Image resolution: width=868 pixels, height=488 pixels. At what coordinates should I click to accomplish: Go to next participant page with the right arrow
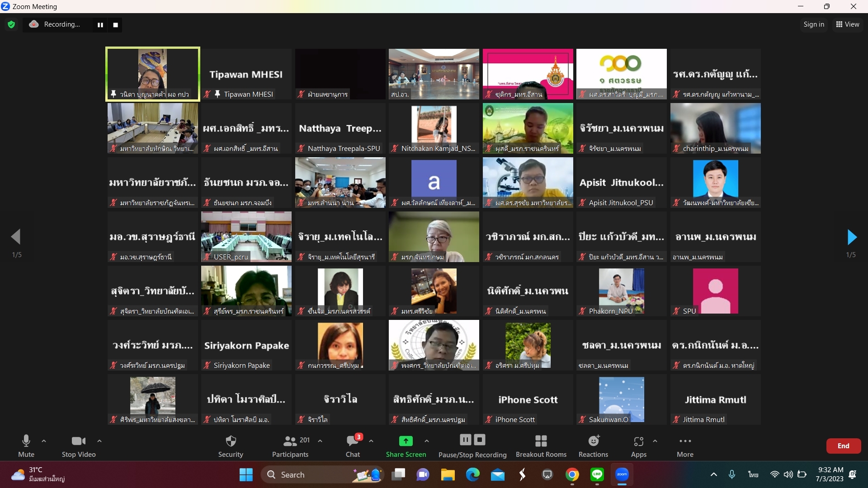852,237
